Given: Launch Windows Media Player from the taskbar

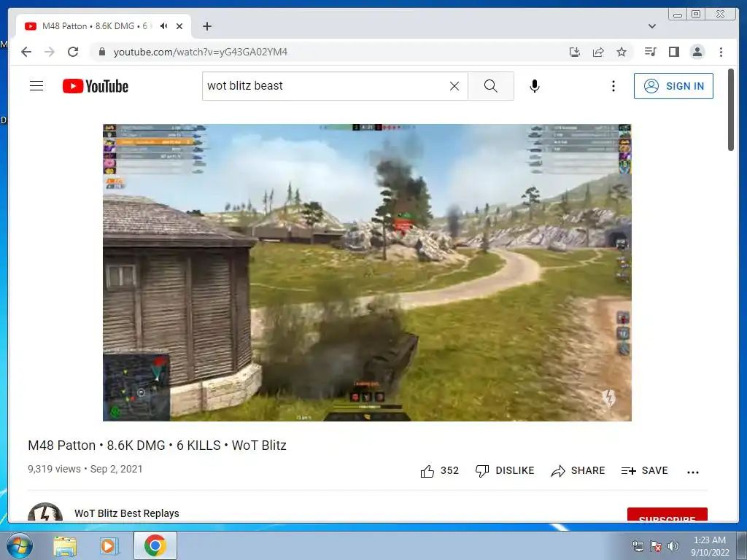Looking at the screenshot, I should [x=108, y=546].
